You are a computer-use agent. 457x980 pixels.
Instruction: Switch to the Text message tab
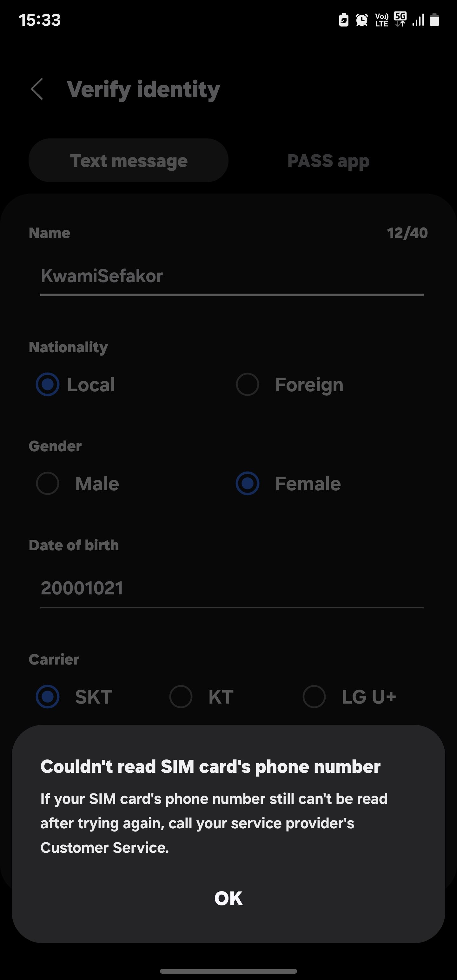[x=129, y=161]
